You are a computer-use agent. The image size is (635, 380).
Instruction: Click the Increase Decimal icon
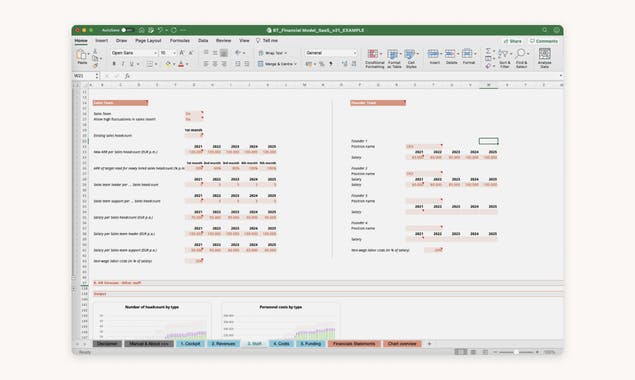tap(345, 64)
